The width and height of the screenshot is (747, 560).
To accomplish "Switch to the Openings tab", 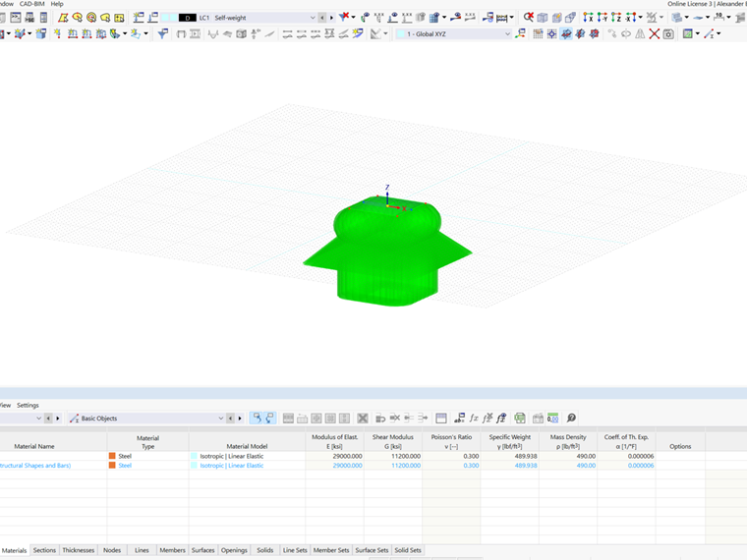I will click(234, 550).
